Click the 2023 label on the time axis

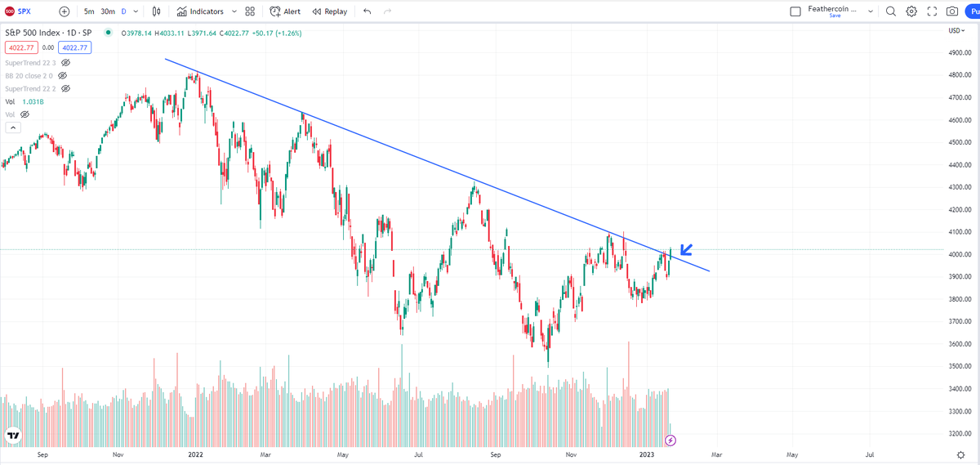647,454
